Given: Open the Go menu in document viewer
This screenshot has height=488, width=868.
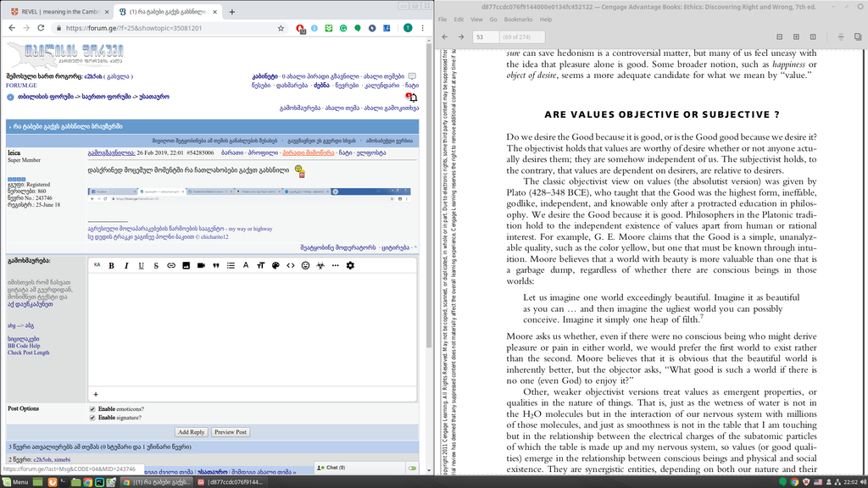Looking at the screenshot, I should (493, 19).
